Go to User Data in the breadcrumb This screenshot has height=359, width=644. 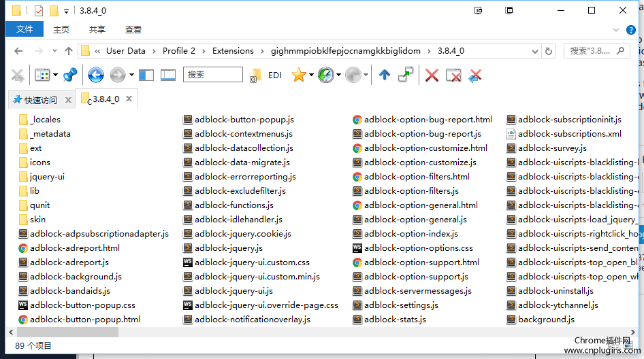click(126, 51)
